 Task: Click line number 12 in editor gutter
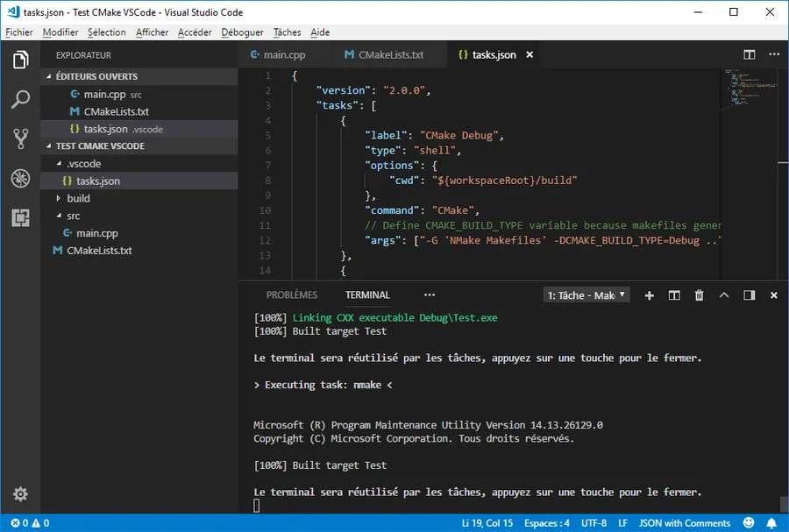pyautogui.click(x=265, y=240)
